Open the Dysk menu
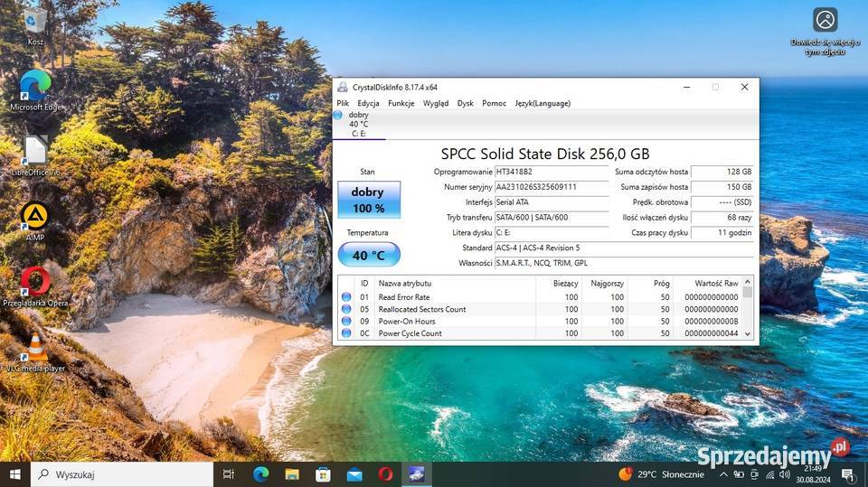The height and width of the screenshot is (487, 868). (x=465, y=103)
